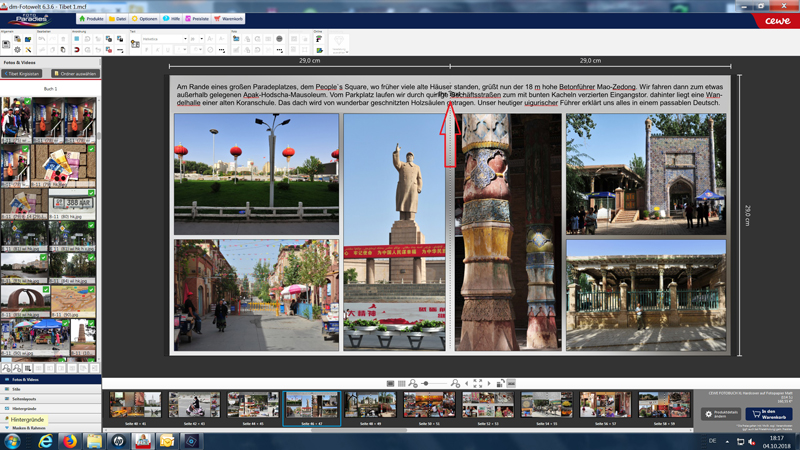Click the zoom-out magnifier icon
This screenshot has height=450, width=800.
[x=412, y=383]
